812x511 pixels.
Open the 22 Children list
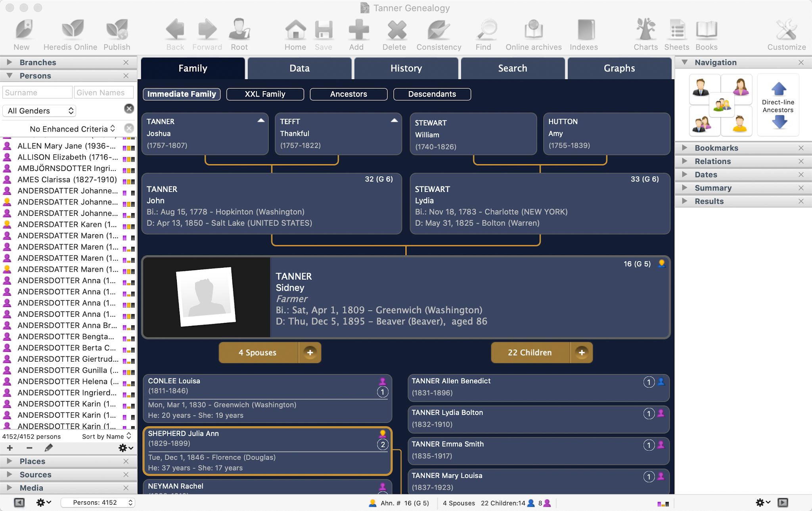coord(530,352)
